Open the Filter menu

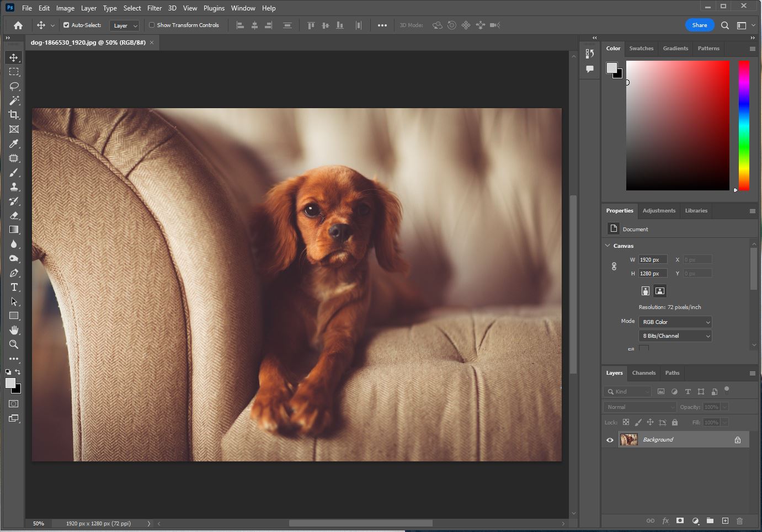click(154, 8)
